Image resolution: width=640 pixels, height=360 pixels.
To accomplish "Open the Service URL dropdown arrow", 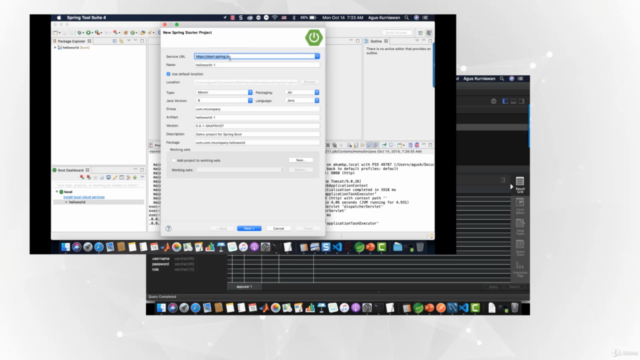I will click(x=317, y=56).
